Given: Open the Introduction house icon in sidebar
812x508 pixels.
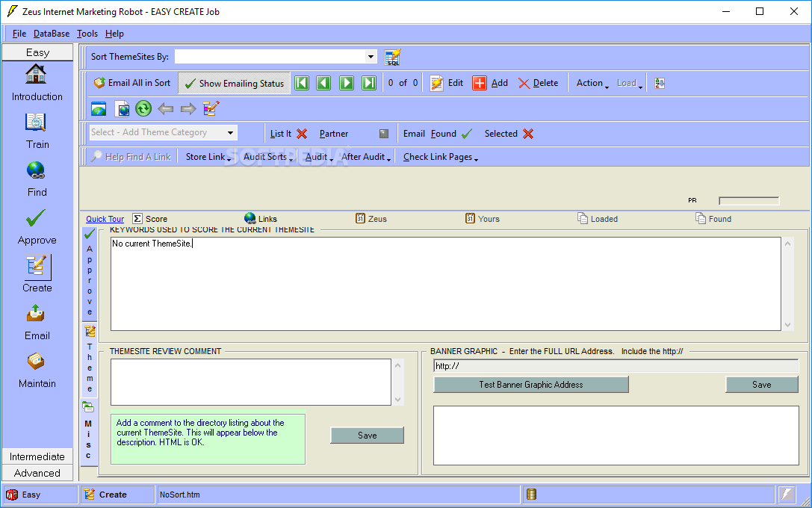Looking at the screenshot, I should pyautogui.click(x=36, y=74).
